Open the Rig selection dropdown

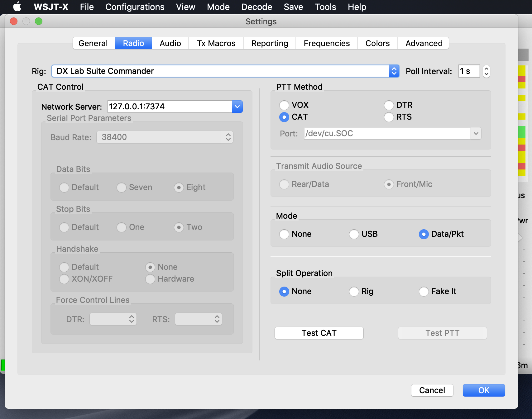tap(225, 71)
